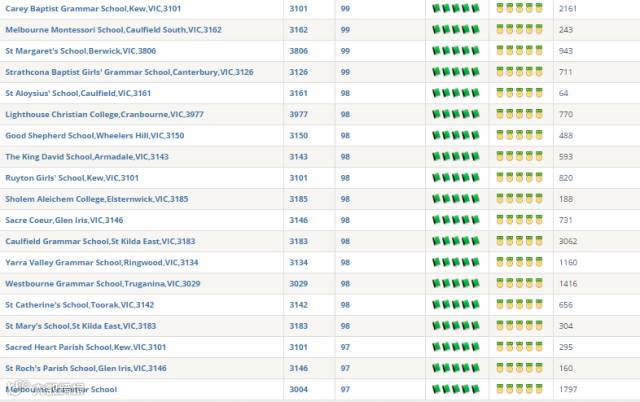Click gold medal rating for Westbourne Grammar School

519,283
